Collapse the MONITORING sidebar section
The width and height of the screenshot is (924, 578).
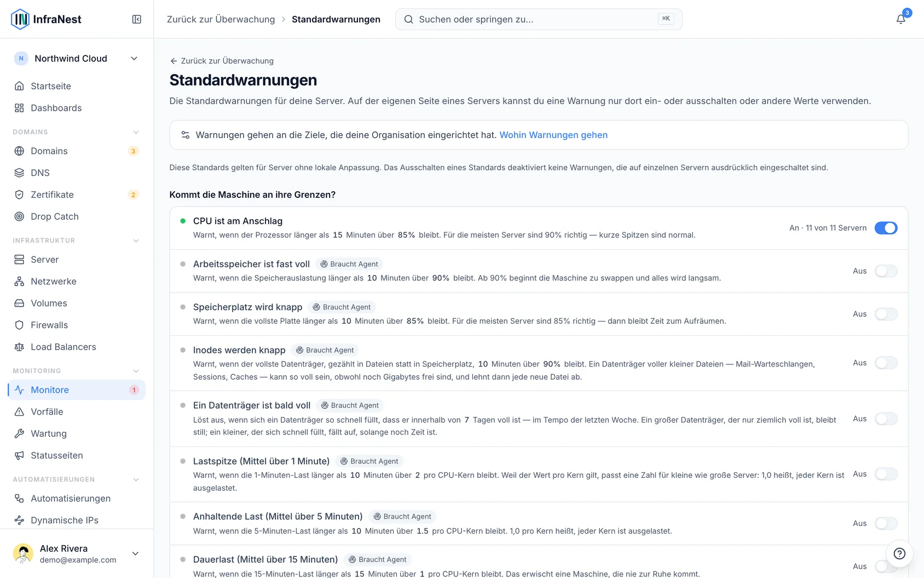[136, 371]
